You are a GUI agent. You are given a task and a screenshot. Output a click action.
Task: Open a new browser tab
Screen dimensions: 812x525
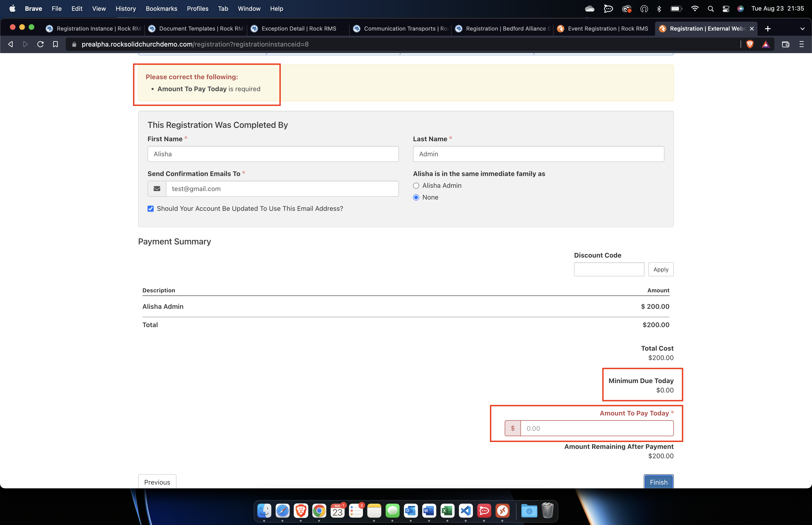768,29
